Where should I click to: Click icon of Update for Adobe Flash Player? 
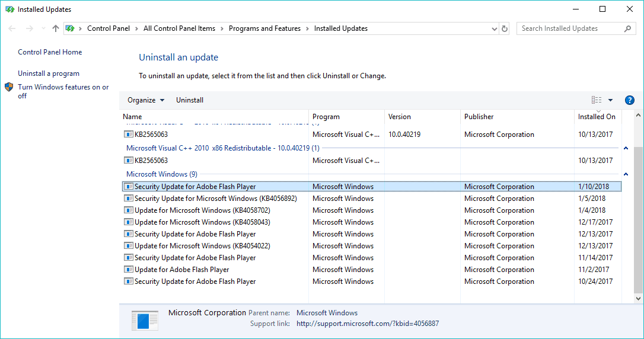129,270
